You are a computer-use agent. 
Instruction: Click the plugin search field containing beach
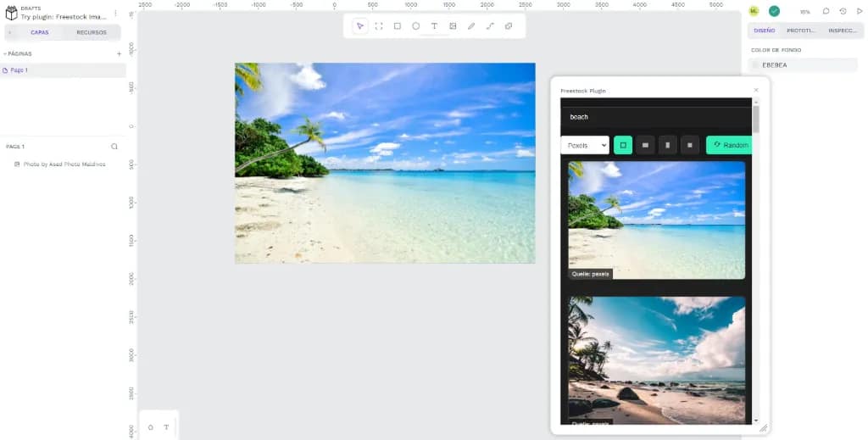point(656,117)
